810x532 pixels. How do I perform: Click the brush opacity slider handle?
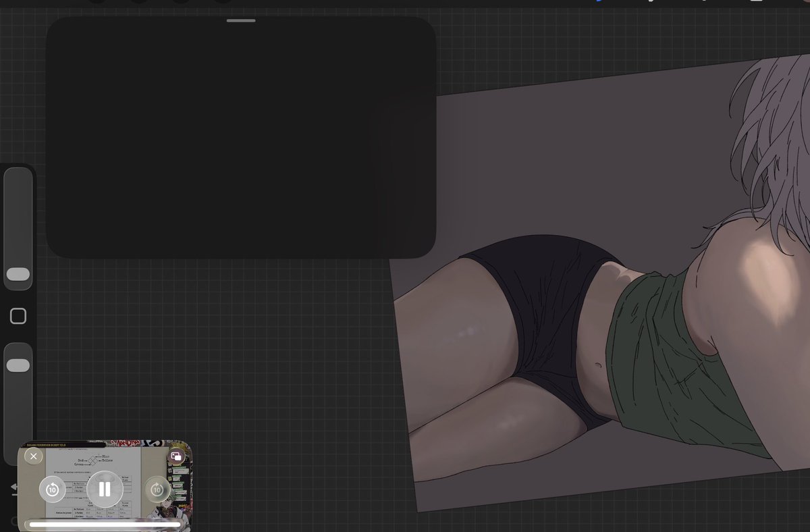pyautogui.click(x=18, y=365)
